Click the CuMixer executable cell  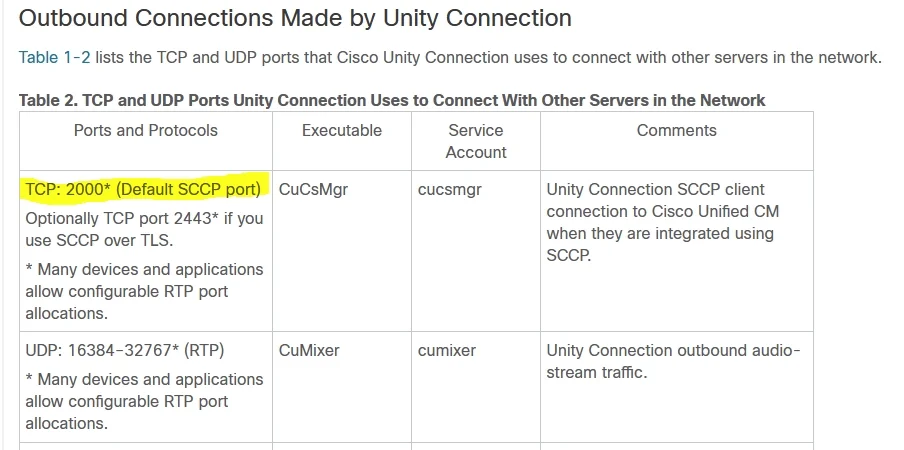pyautogui.click(x=309, y=350)
